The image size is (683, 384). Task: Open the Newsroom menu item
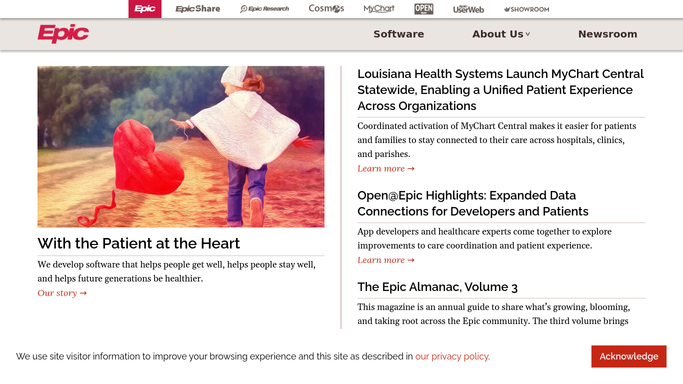608,34
